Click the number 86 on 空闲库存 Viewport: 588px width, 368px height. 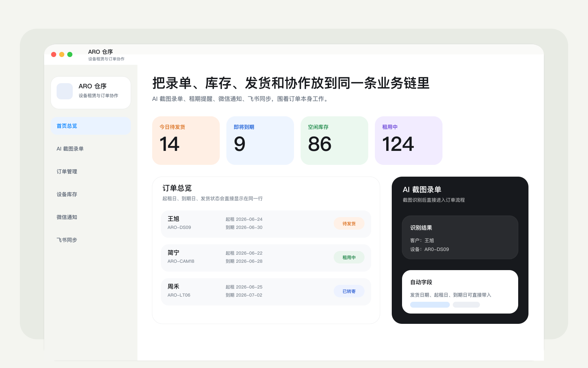(320, 144)
